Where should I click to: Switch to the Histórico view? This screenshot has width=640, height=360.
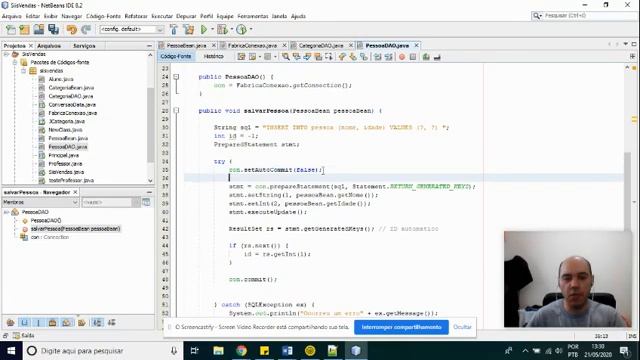pos(213,56)
